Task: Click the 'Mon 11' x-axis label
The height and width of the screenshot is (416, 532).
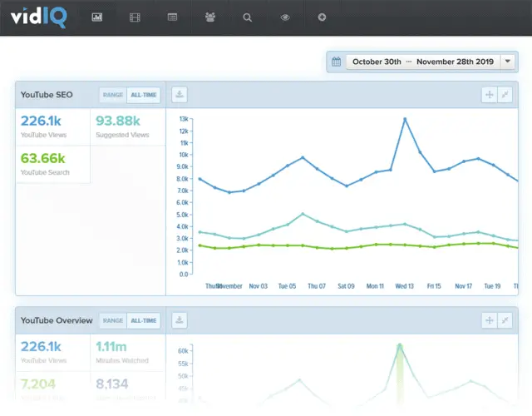Action: tap(375, 286)
